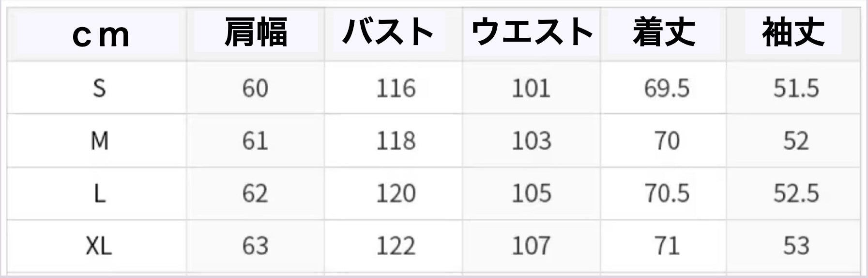
Task: Click shoulder width value 60 for size S
Action: click(x=255, y=88)
